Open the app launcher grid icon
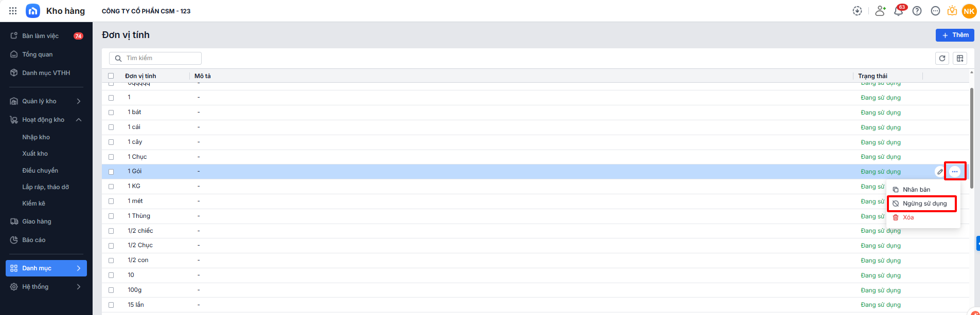Viewport: 980px width, 315px height. pyautogui.click(x=13, y=11)
